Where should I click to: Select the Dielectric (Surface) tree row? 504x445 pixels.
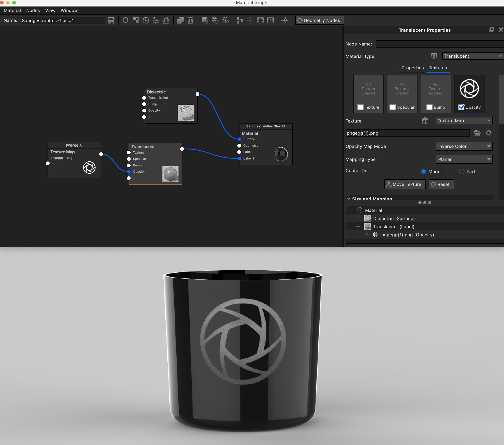pos(425,218)
